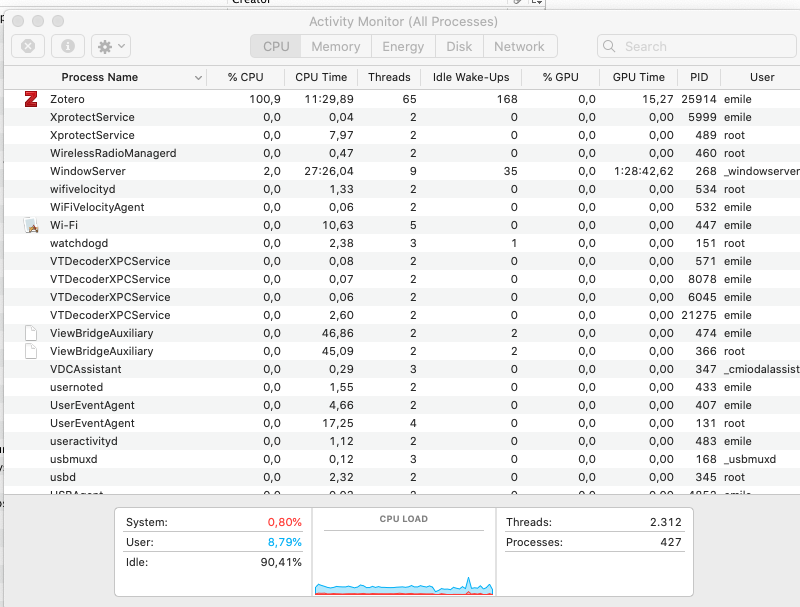The height and width of the screenshot is (607, 800).
Task: Sort by the CPU Time column
Action: click(x=321, y=77)
